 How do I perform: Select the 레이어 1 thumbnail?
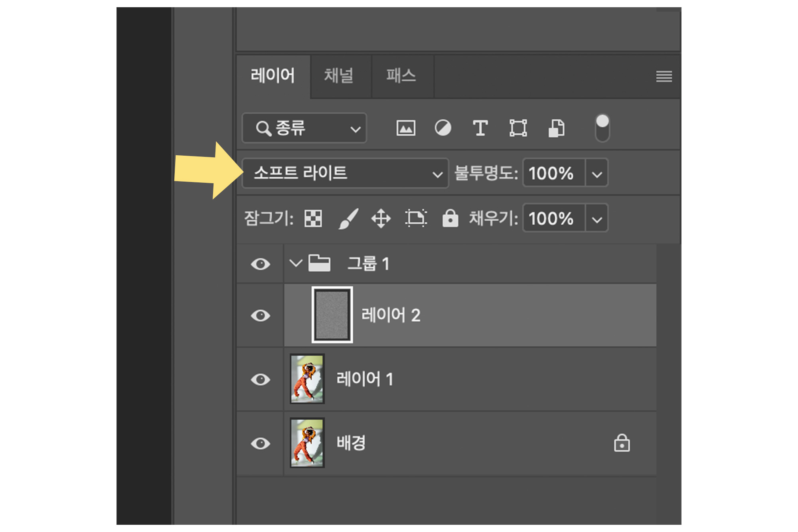tap(307, 379)
